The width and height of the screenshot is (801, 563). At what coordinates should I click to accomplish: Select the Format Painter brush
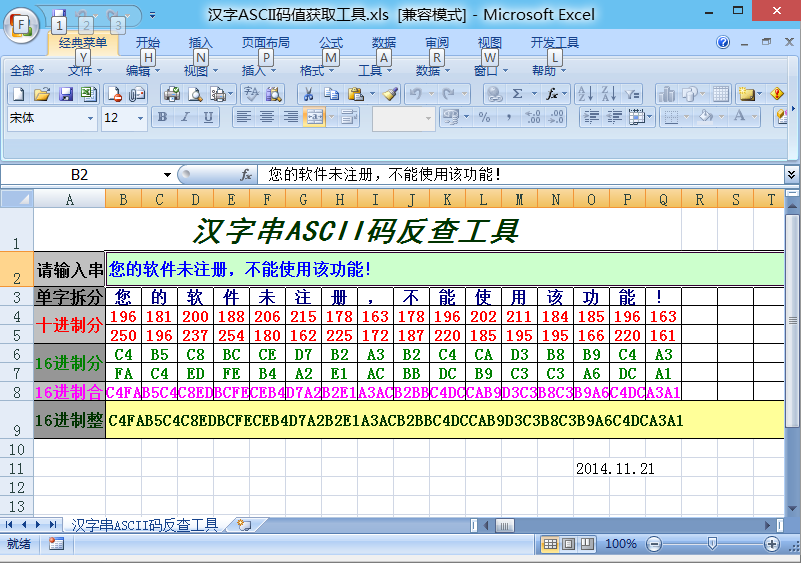click(x=390, y=94)
